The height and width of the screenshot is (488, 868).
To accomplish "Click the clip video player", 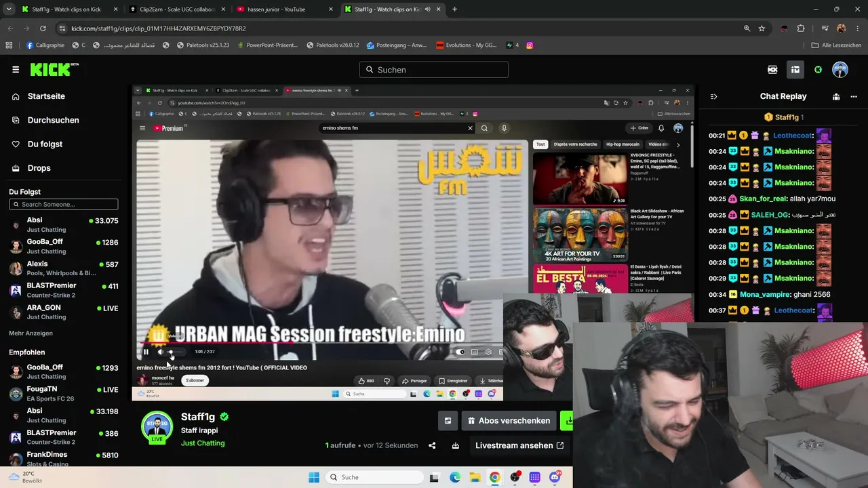I will pos(413,243).
